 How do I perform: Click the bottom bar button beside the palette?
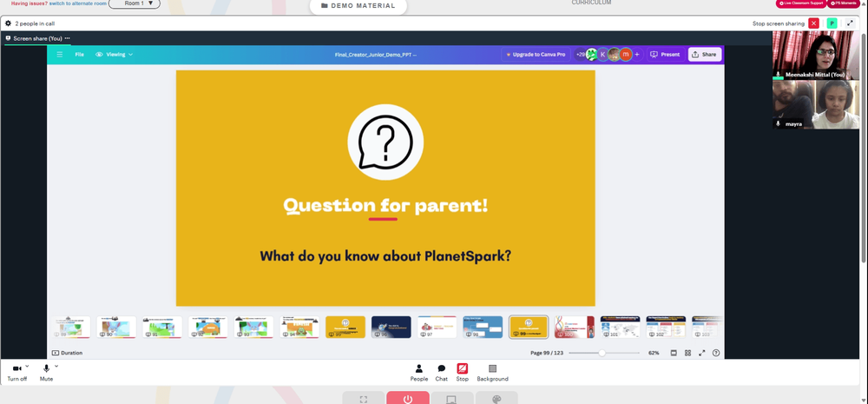point(451,398)
